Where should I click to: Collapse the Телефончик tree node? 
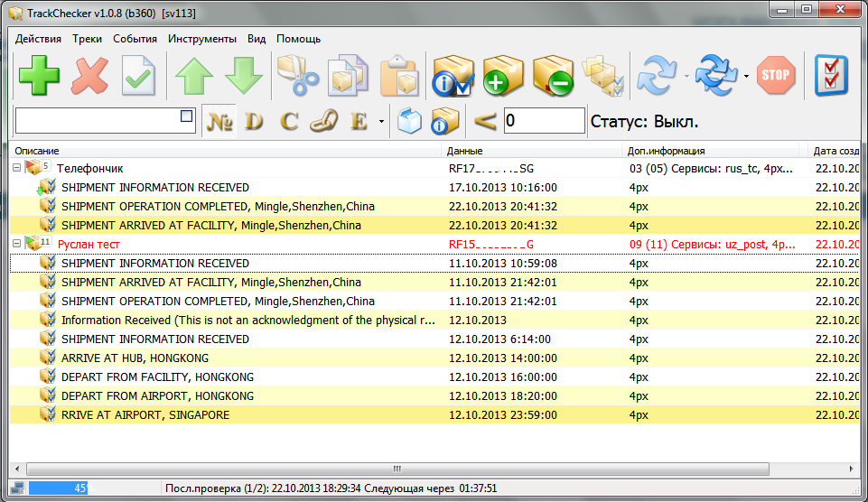(17, 168)
